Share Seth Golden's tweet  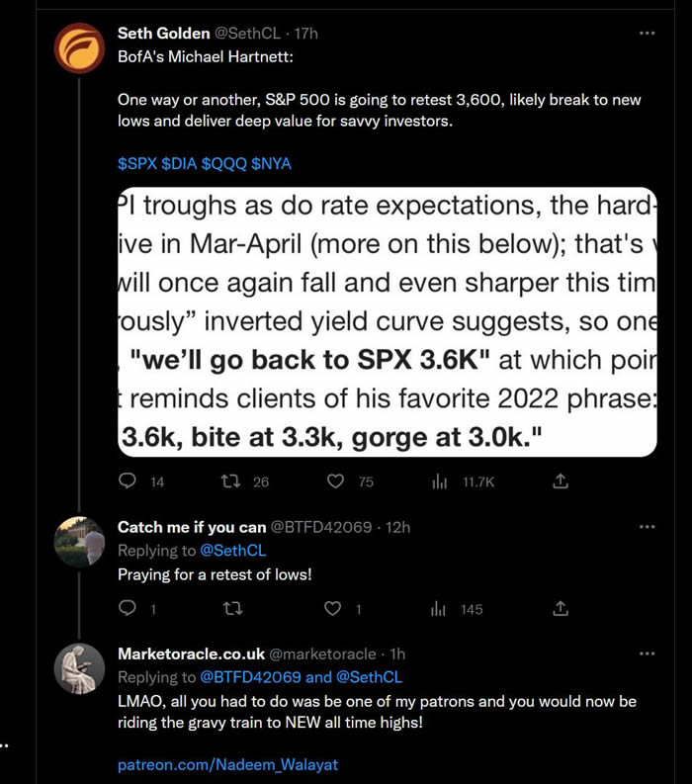[561, 481]
